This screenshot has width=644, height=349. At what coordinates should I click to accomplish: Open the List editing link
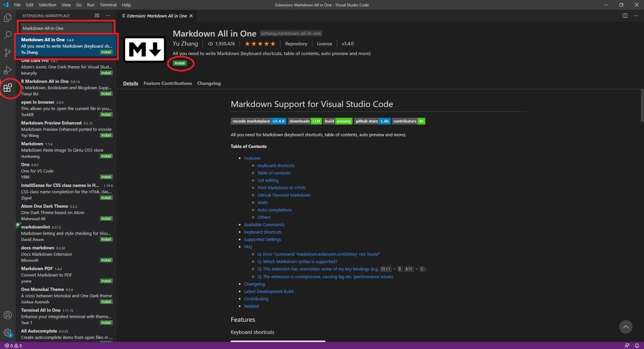coord(268,180)
